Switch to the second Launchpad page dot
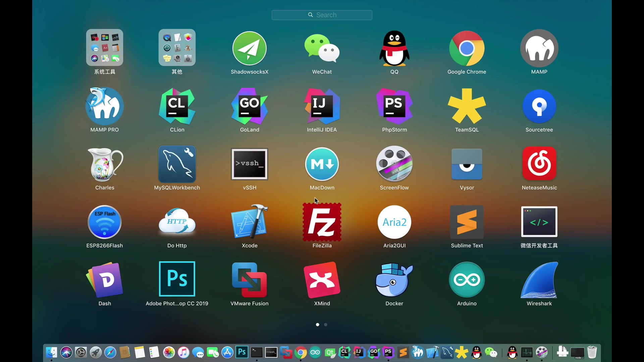 [x=326, y=324]
